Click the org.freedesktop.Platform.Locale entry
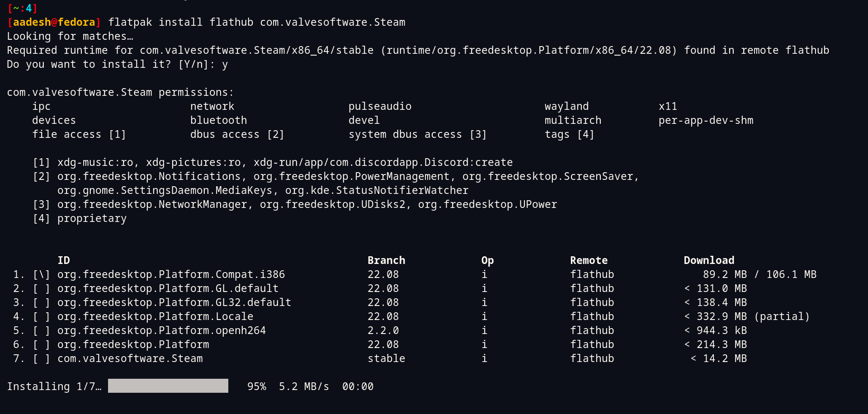The height and width of the screenshot is (414, 868). coord(155,316)
